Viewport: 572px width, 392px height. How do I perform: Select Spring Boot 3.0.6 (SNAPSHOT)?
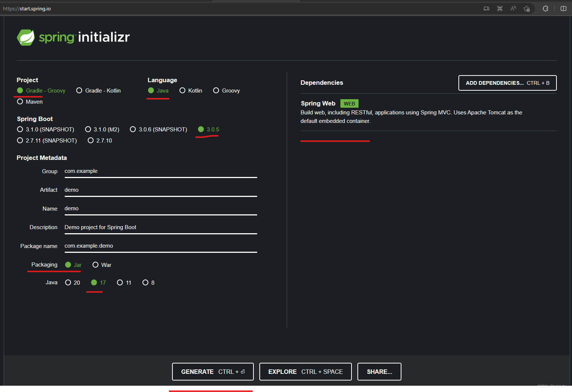(158, 130)
